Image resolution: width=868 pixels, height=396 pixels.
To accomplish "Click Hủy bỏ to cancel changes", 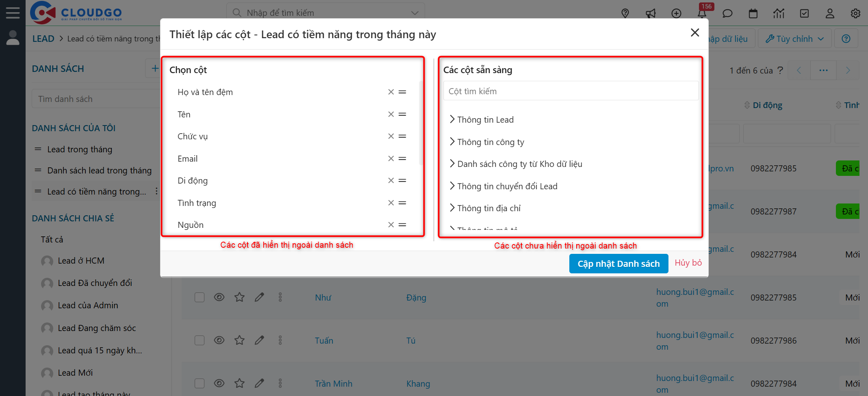I will 688,262.
